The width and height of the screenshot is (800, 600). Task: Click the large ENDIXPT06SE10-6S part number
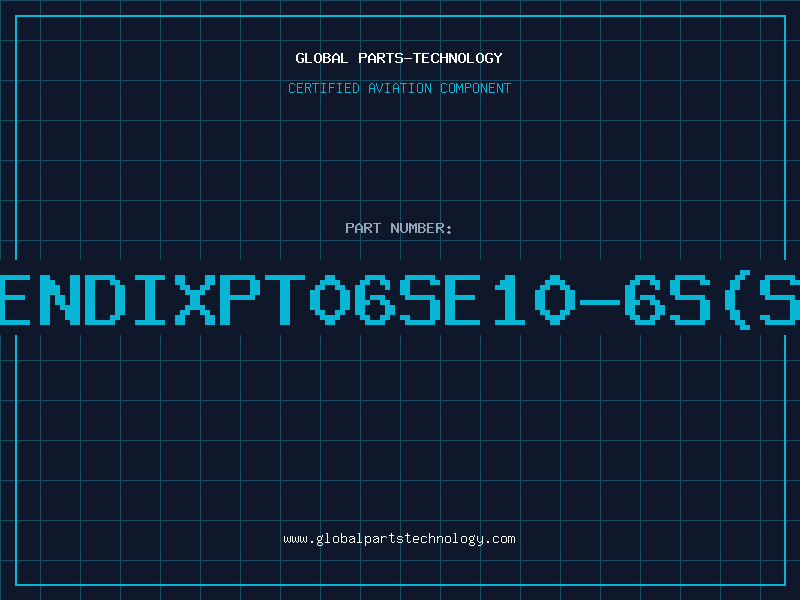click(x=400, y=299)
